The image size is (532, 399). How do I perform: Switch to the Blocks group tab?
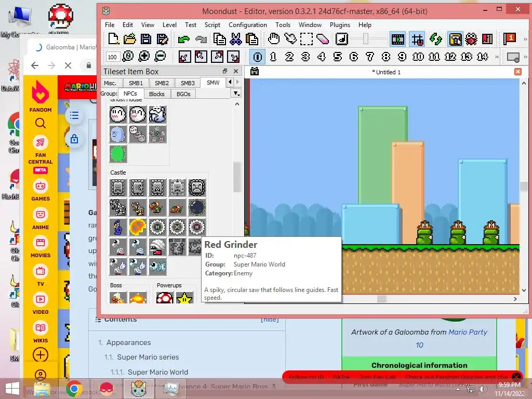pyautogui.click(x=157, y=94)
